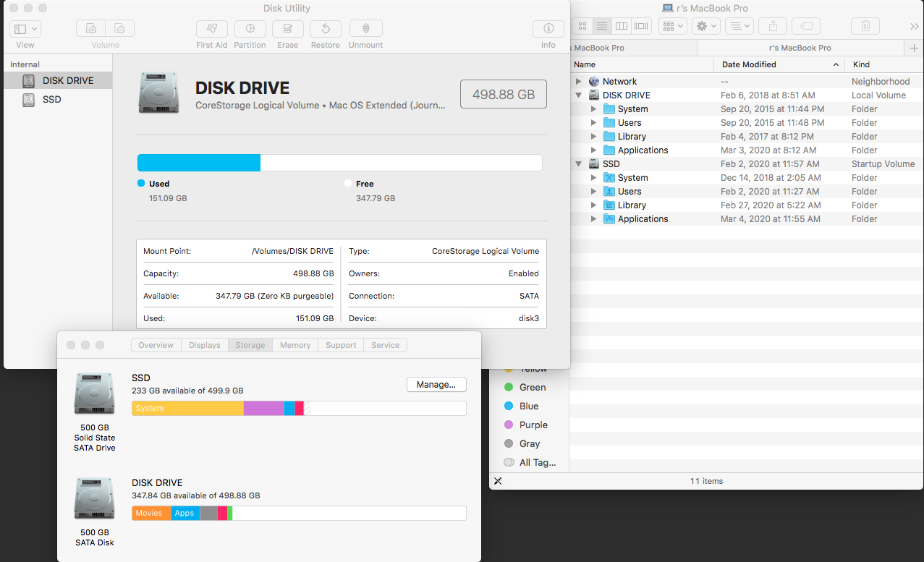Image resolution: width=924 pixels, height=562 pixels.
Task: Click the 500 GB SATA Disk icon
Action: [x=94, y=499]
